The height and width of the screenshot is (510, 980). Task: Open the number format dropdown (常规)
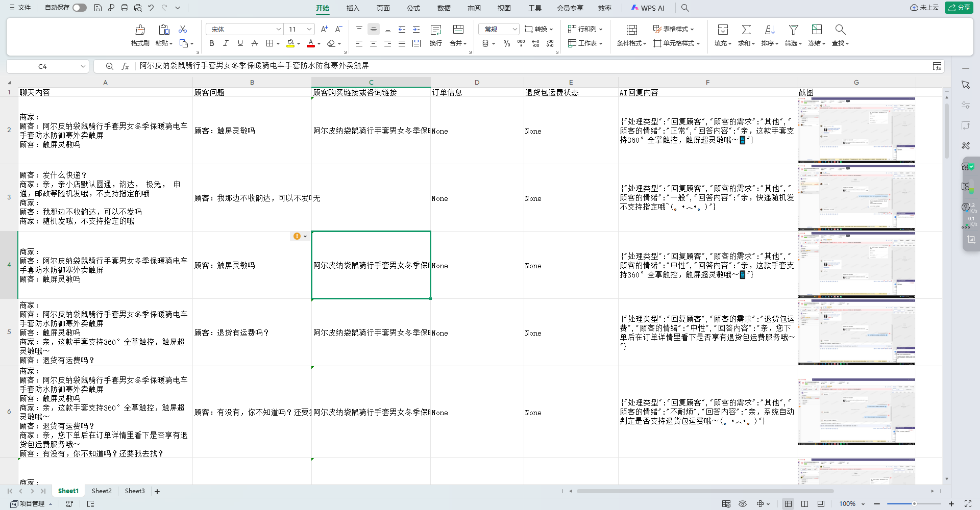514,29
